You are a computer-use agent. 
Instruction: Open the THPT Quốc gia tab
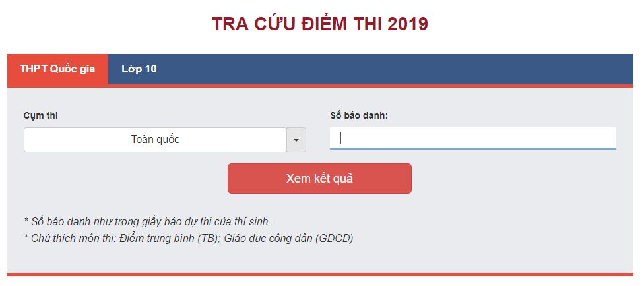click(x=57, y=69)
